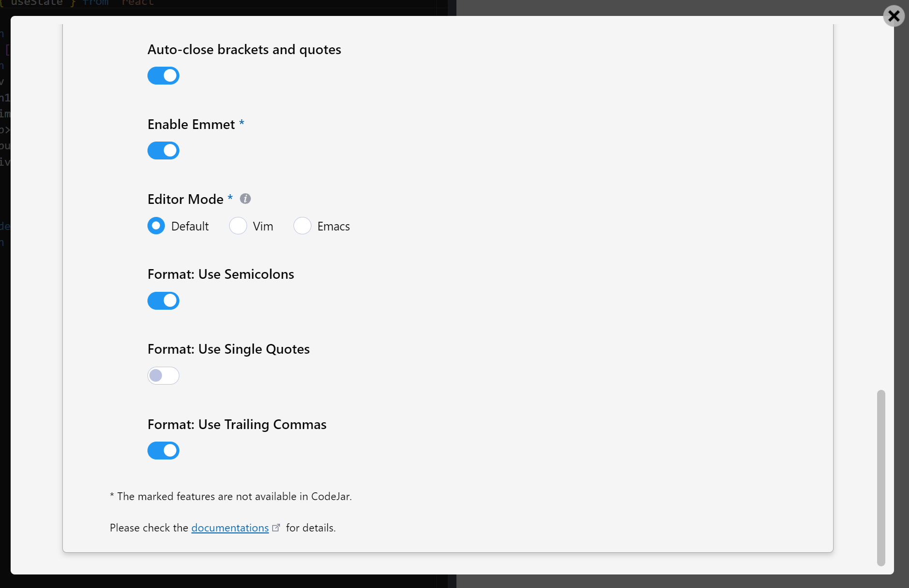909x588 pixels.
Task: Click the X icon to close settings
Action: [894, 16]
